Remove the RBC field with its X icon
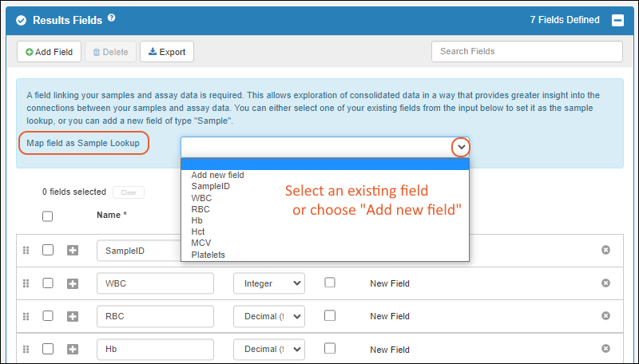This screenshot has height=364, width=639. pyautogui.click(x=605, y=315)
